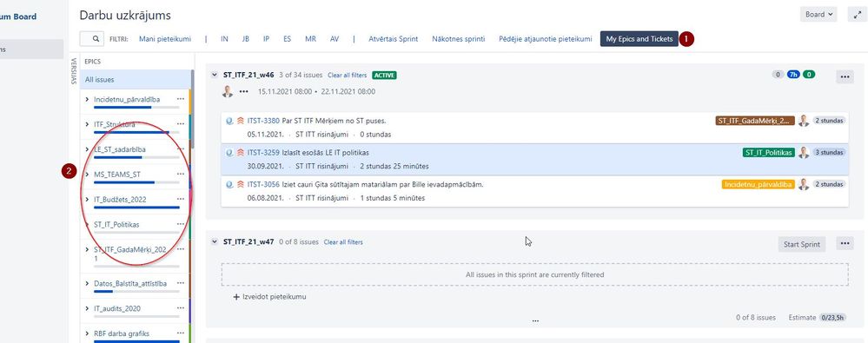The image size is (868, 343).
Task: Click the orange Incidetnu_pārvaldība epic label
Action: pos(759,185)
